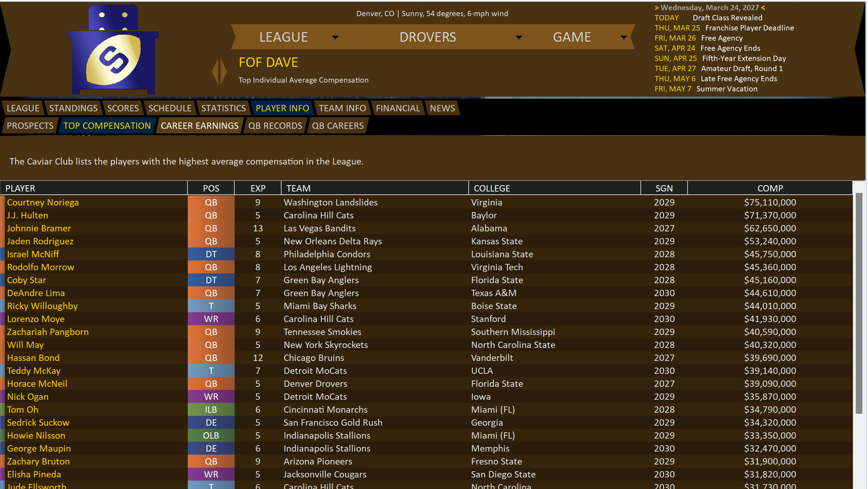Select the TOP COMPENSATION sub-tab

(107, 126)
